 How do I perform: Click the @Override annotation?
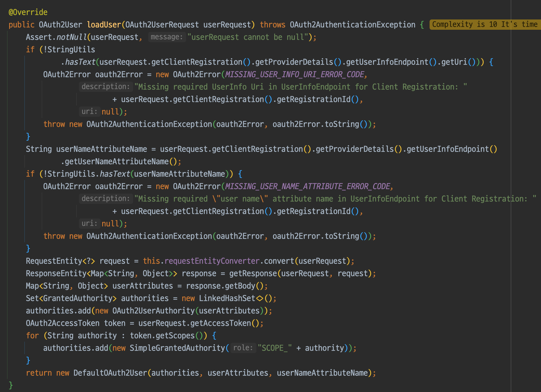[28, 12]
